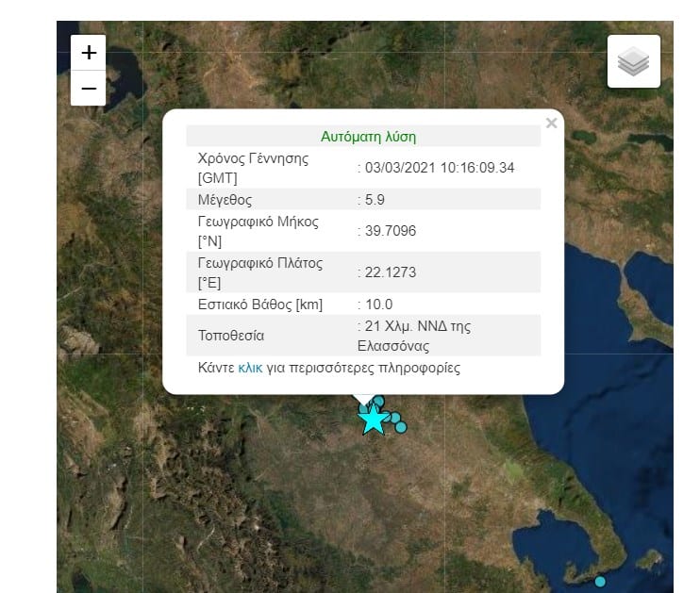Click the 'Χρόνος Γέννησης [GMT]' label
Screen dimensions: 700x593
click(x=253, y=168)
